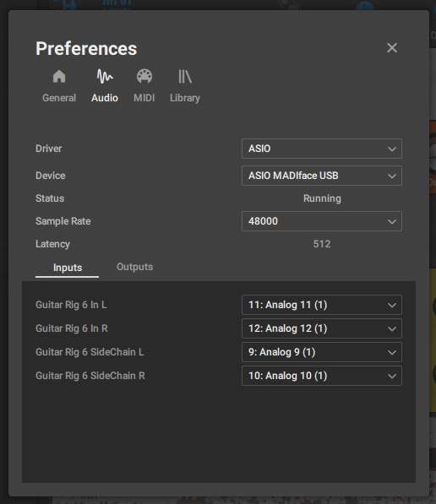The width and height of the screenshot is (436, 504).
Task: Switch to the MIDI tab label
Action: (144, 98)
